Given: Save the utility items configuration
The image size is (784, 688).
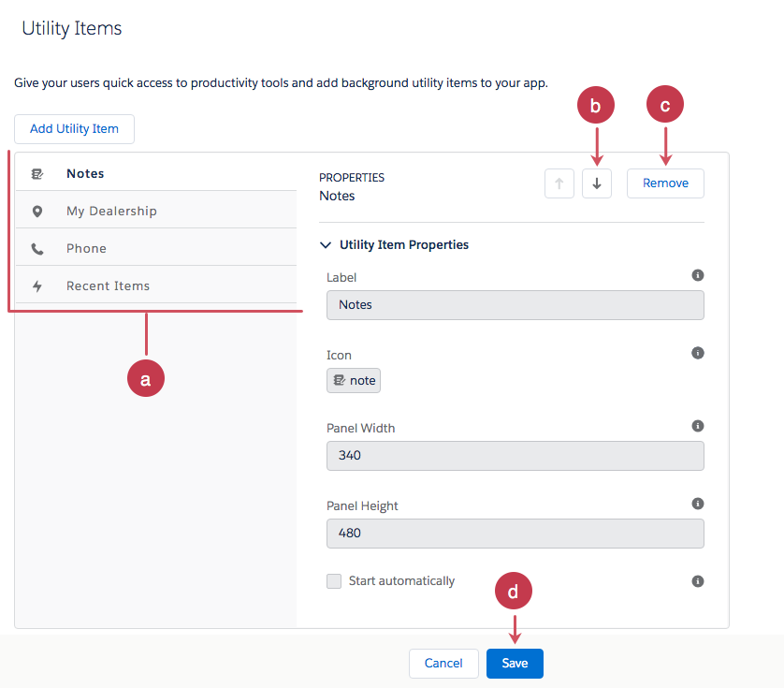Looking at the screenshot, I should coord(515,664).
